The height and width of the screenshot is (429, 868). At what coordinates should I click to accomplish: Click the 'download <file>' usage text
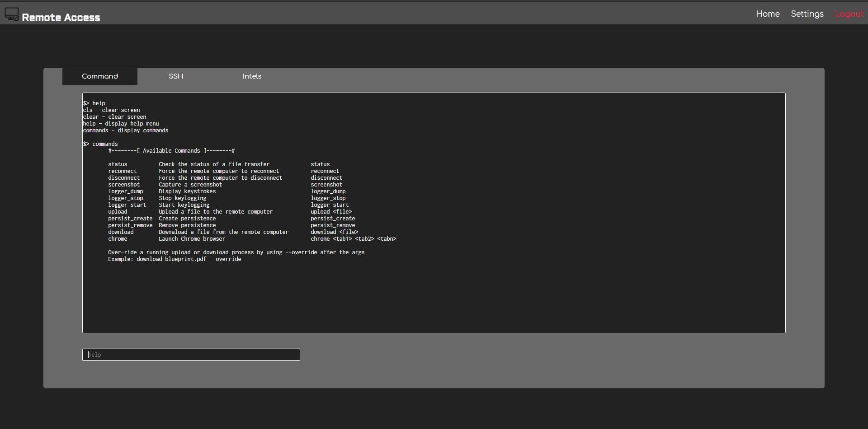(x=334, y=232)
